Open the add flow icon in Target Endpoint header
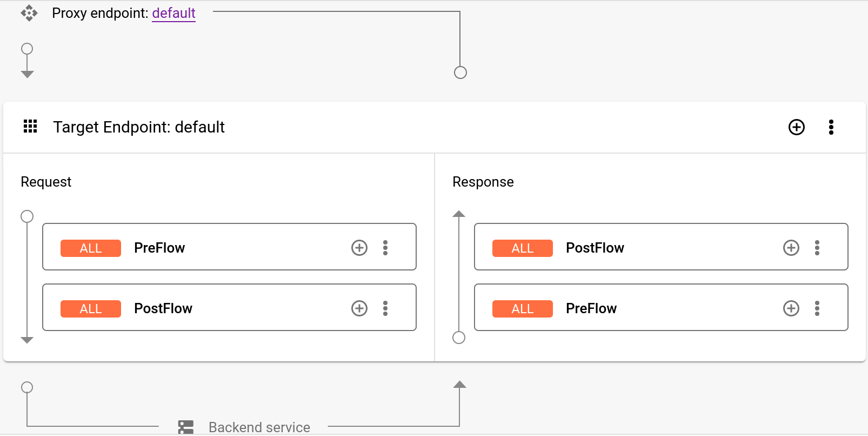 [x=796, y=127]
